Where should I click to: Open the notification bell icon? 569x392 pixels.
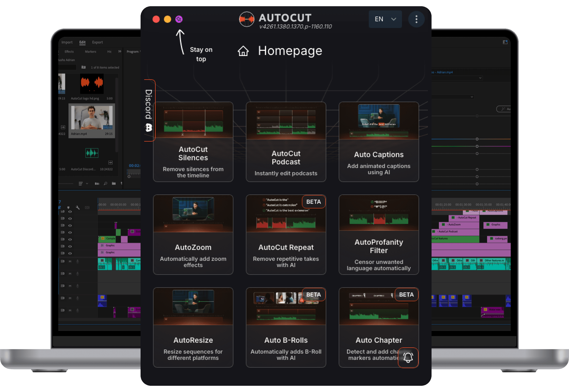point(408,358)
